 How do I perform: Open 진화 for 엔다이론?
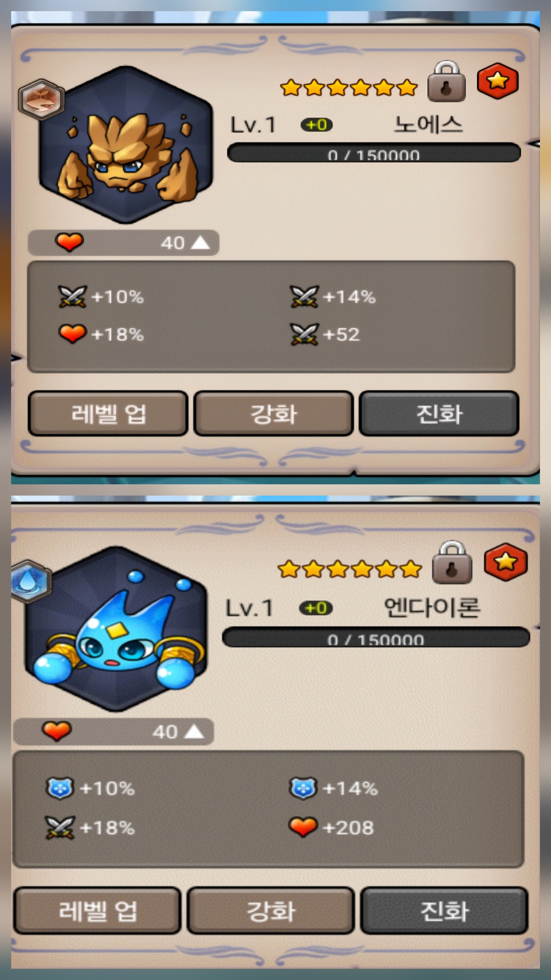tap(444, 911)
